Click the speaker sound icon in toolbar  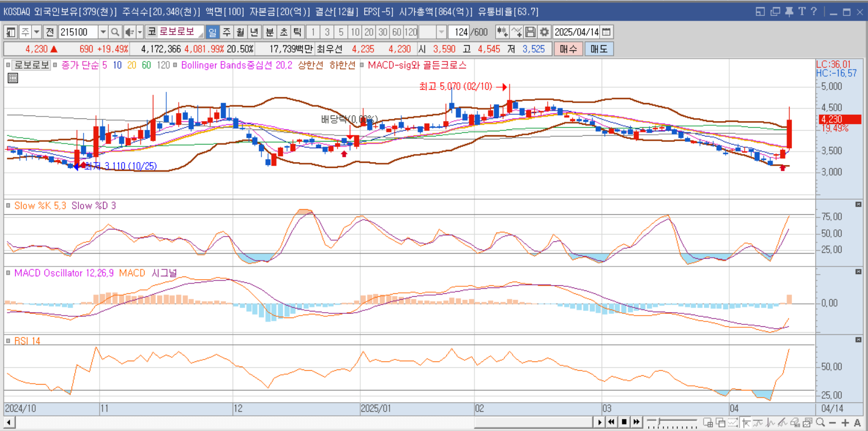tap(129, 32)
